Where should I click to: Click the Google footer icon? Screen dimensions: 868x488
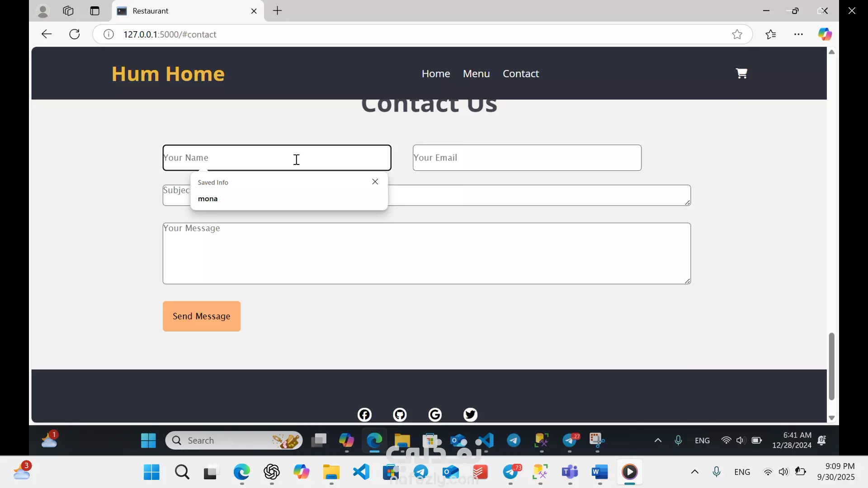pyautogui.click(x=435, y=414)
